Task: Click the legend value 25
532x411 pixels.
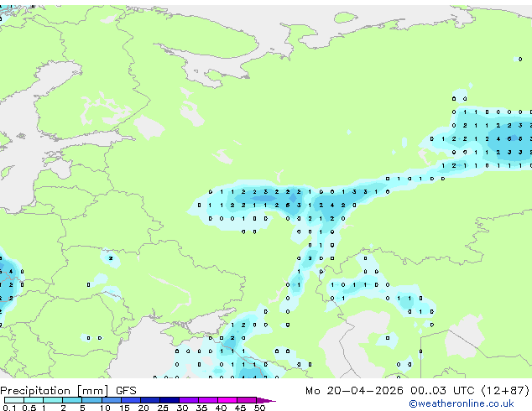Action: [x=163, y=408]
